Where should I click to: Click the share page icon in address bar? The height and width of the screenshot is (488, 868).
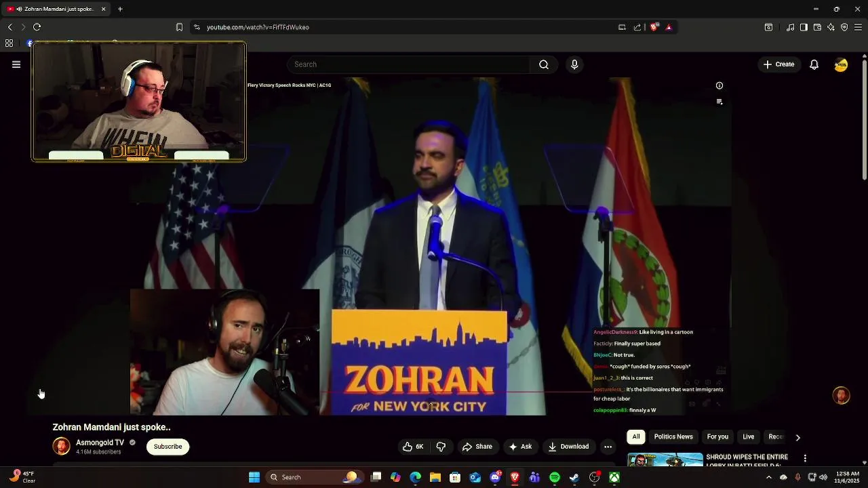pos(637,27)
